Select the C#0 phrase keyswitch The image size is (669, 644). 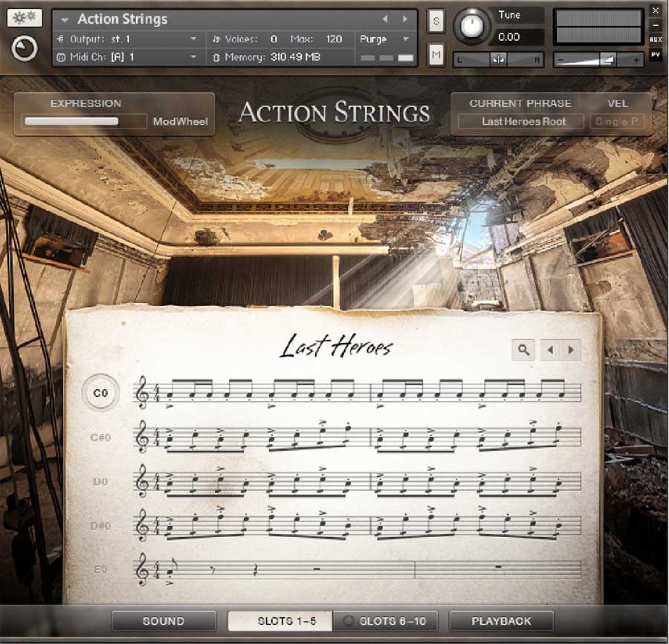click(x=100, y=438)
